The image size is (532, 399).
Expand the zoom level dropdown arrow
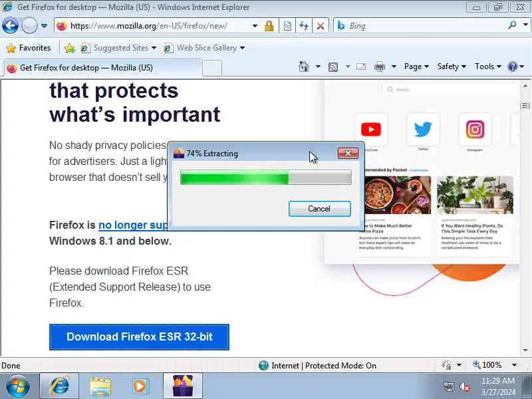(x=514, y=365)
